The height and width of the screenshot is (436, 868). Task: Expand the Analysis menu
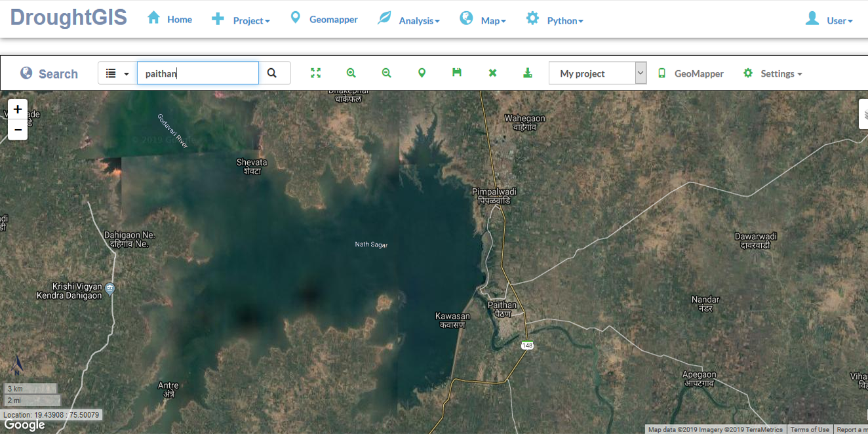pyautogui.click(x=408, y=20)
